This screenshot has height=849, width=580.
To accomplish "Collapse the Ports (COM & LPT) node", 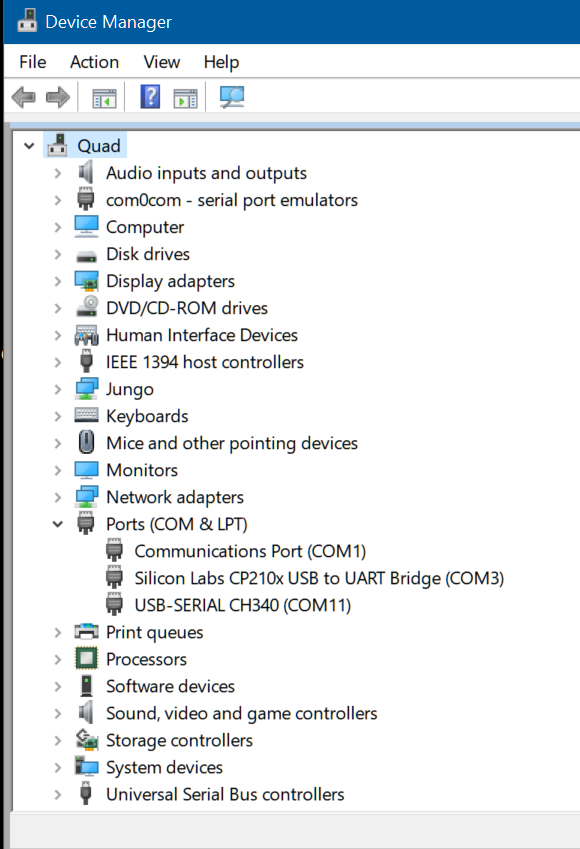I will [x=57, y=524].
